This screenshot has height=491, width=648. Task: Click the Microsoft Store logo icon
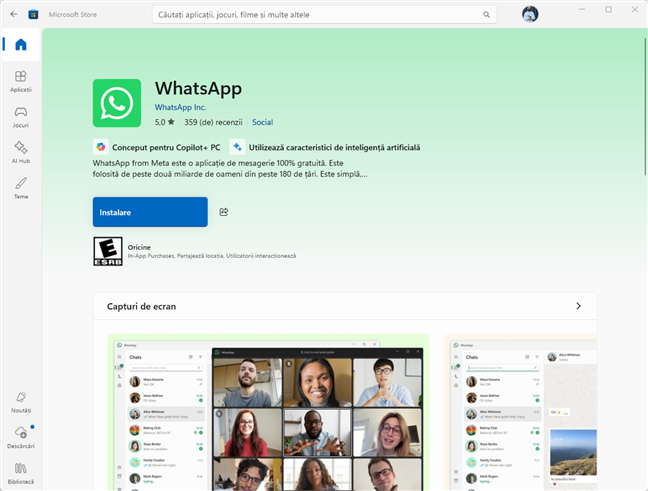(x=33, y=14)
